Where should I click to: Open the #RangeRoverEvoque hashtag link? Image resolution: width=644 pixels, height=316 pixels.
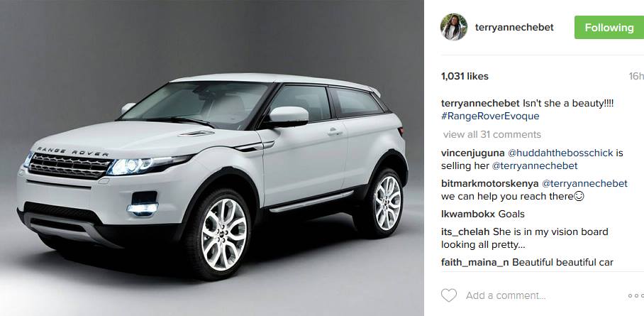point(490,116)
